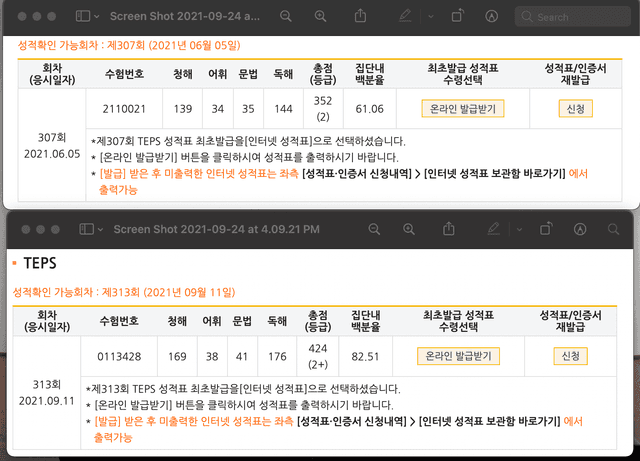This screenshot has height=461, width=640.
Task: Select reading score 176
Action: tap(277, 356)
